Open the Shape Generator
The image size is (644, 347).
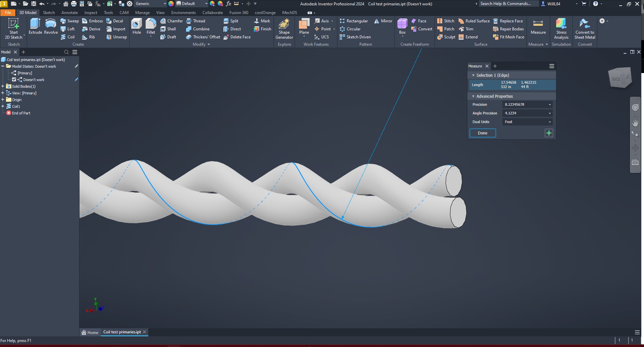click(284, 28)
